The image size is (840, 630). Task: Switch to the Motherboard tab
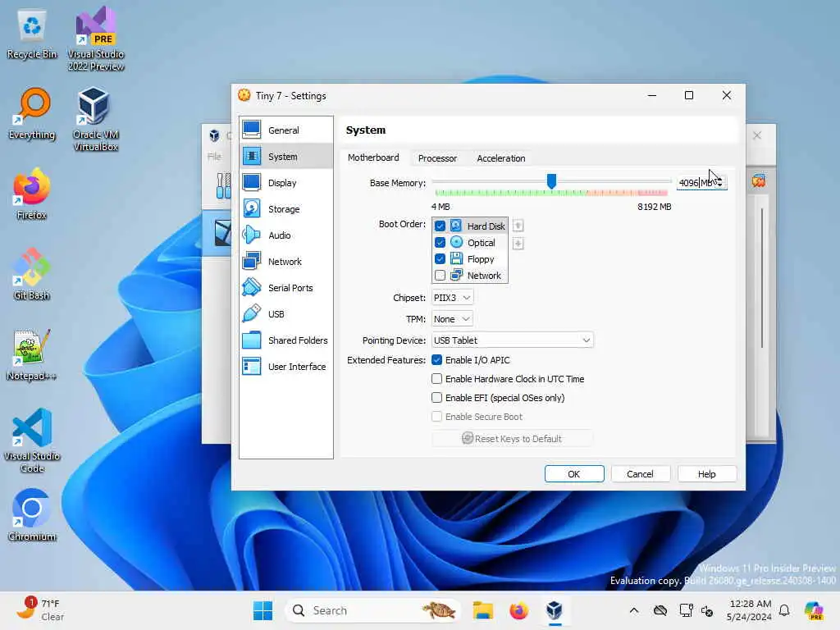pos(373,157)
